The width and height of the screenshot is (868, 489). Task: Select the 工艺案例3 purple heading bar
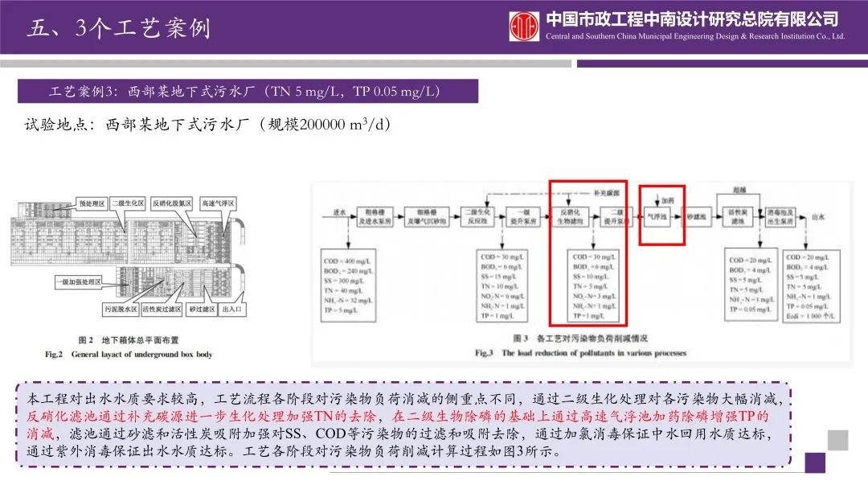(248, 91)
